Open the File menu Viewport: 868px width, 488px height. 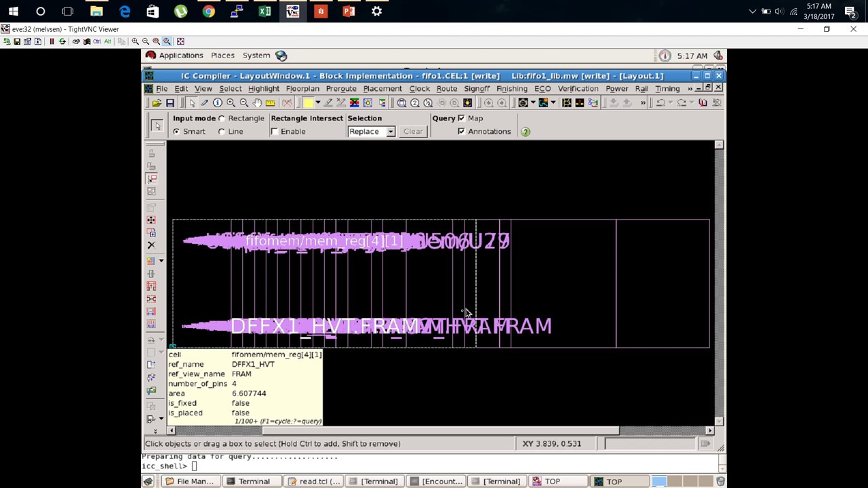tap(161, 89)
